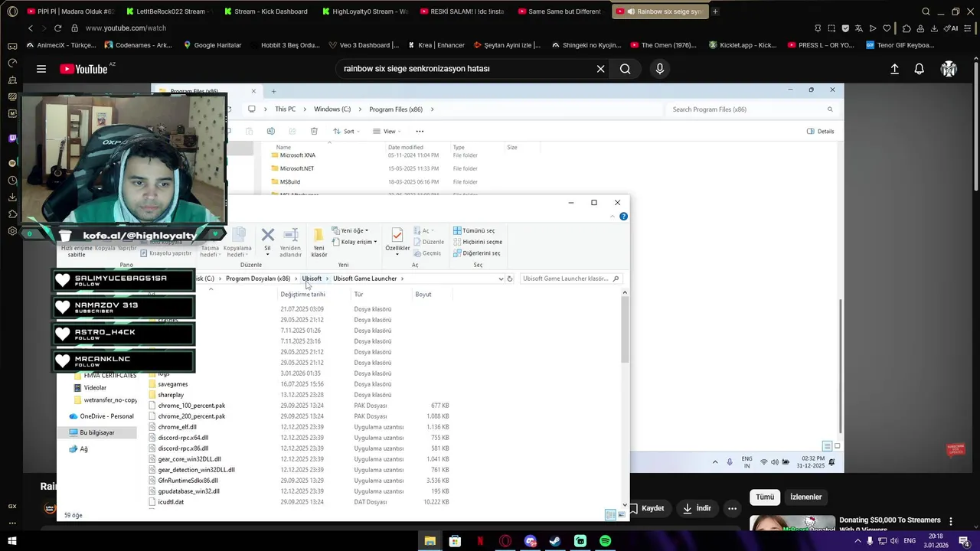Open the Codenames bookmark
980x551 pixels.
coord(138,45)
